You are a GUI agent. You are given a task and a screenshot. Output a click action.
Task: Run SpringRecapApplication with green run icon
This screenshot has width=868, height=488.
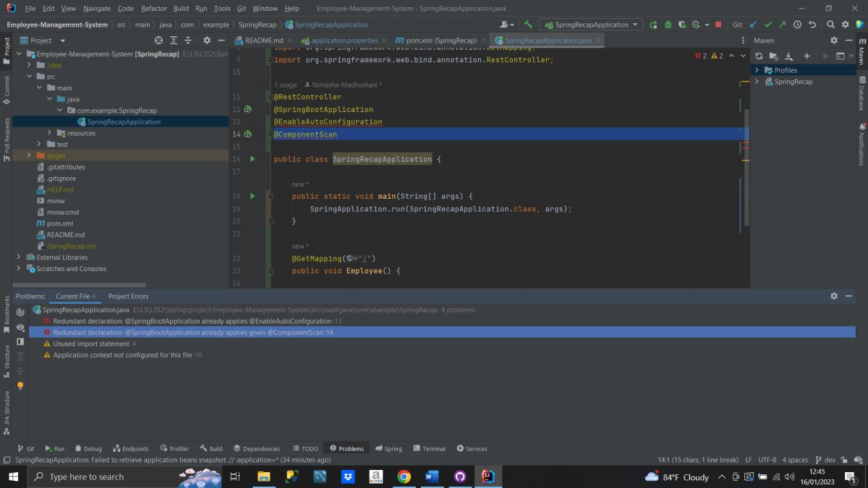pyautogui.click(x=654, y=25)
